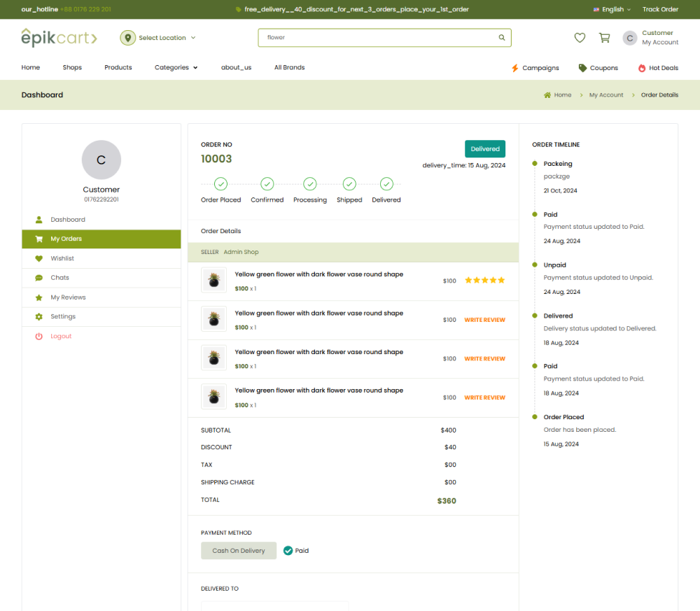This screenshot has width=700, height=611.
Task: Click the search magnifier icon
Action: (x=502, y=38)
